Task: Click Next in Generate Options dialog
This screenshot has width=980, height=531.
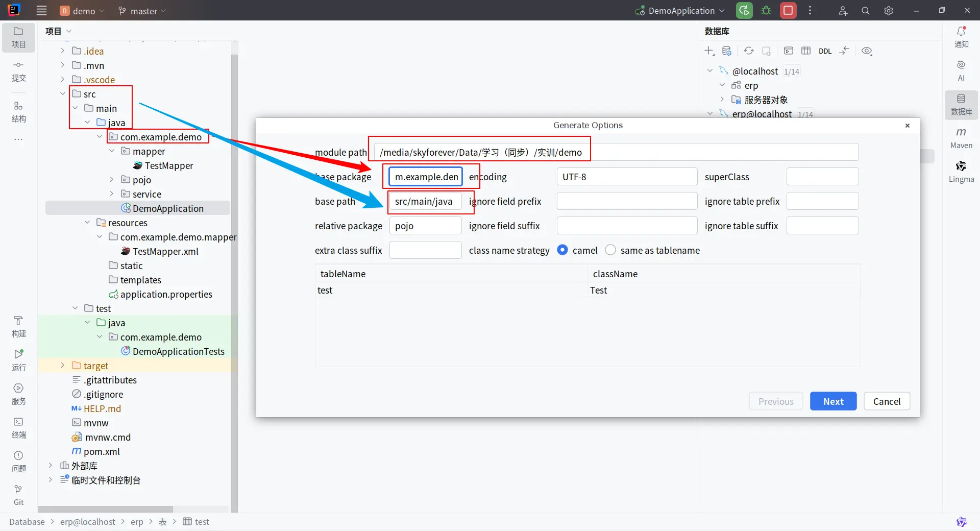Action: click(x=833, y=401)
